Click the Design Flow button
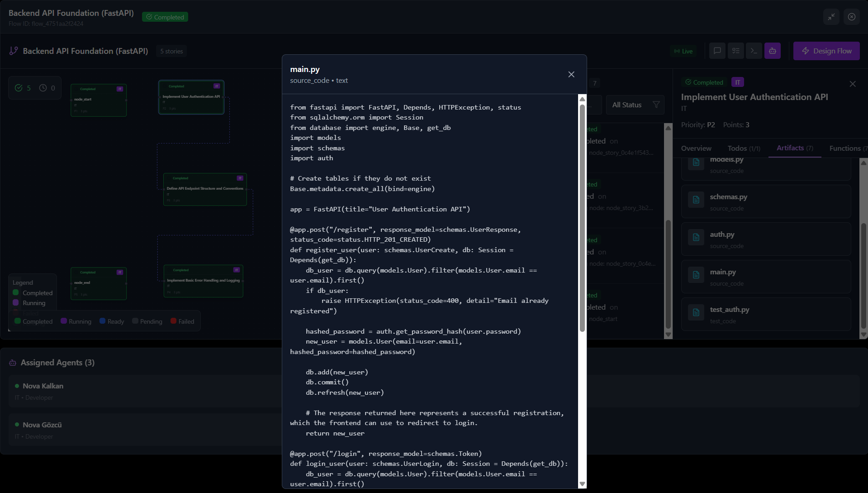The image size is (868, 493). (x=826, y=51)
